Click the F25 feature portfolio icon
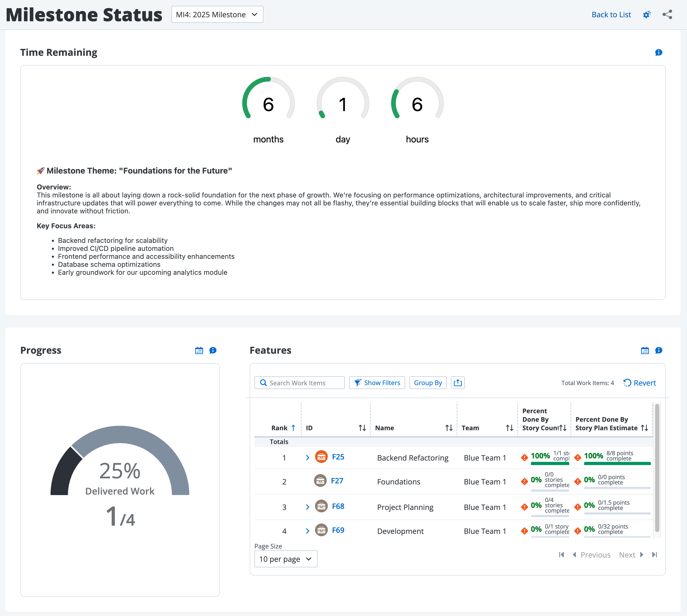The image size is (687, 616). [x=321, y=457]
